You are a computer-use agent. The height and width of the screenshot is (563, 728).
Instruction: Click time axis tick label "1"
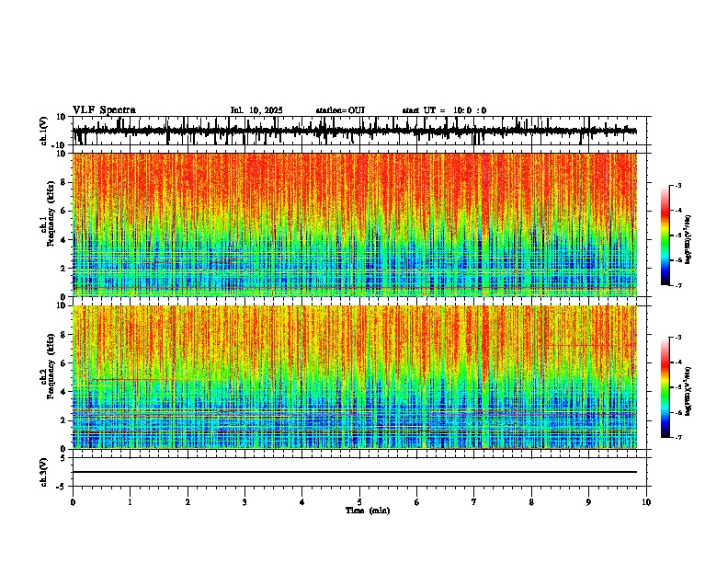click(x=130, y=502)
